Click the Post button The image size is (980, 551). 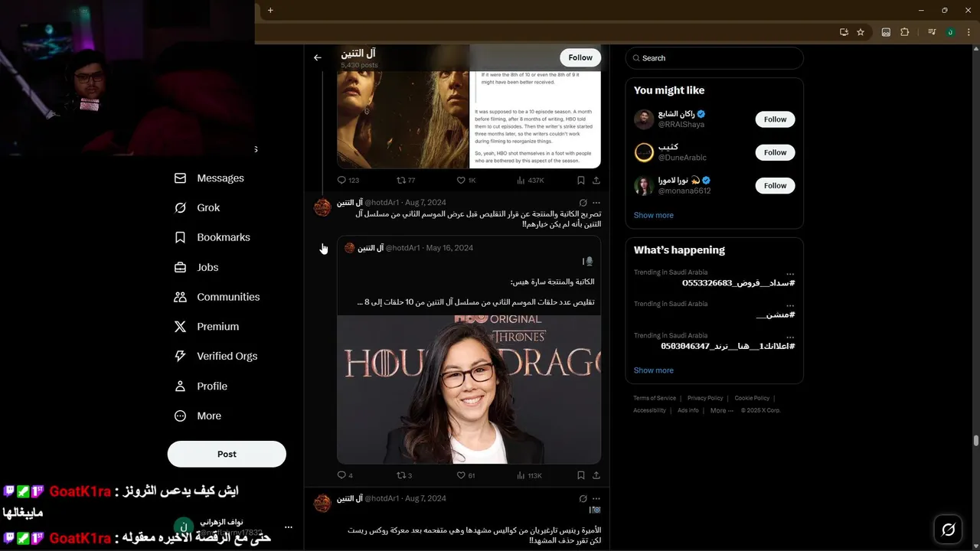[x=227, y=454]
